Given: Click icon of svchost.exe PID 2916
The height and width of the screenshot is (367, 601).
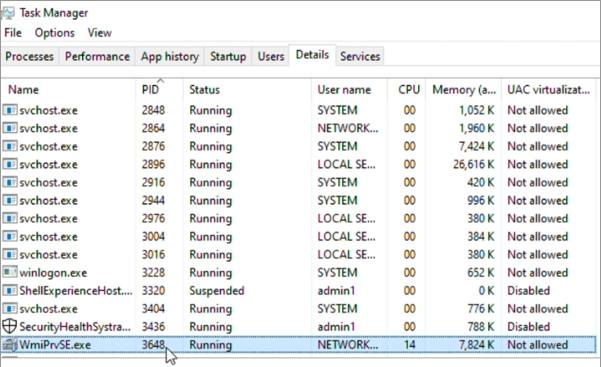Looking at the screenshot, I should (10, 182).
